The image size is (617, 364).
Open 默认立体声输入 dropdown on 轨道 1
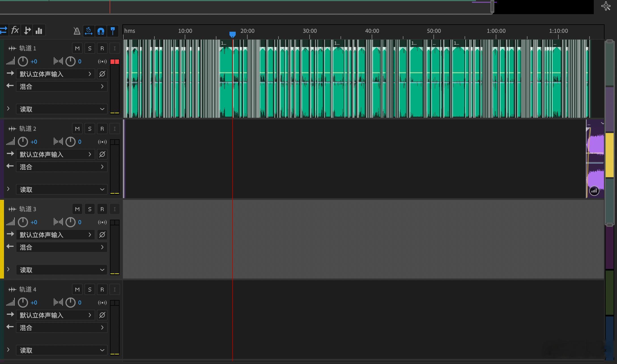55,74
